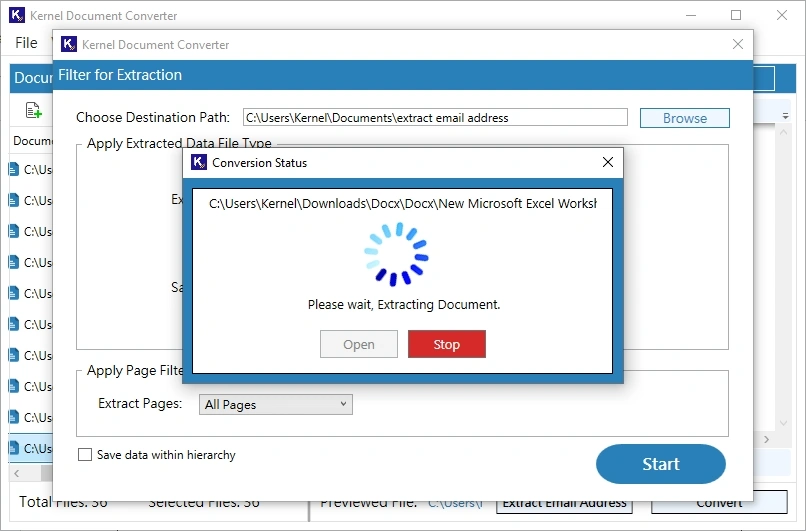Screen dimensions: 806x531
Task: Click the Browse button
Action: (x=685, y=118)
